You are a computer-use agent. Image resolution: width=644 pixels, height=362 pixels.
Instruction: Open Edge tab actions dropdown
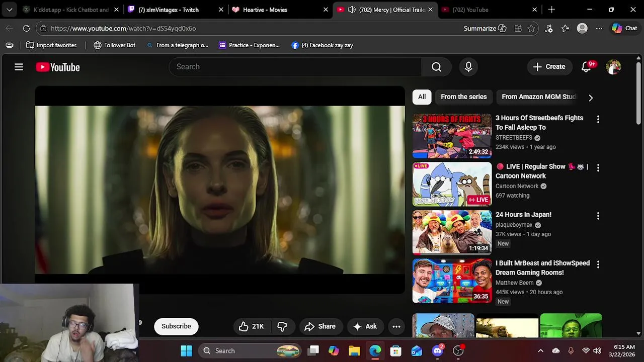[9, 10]
